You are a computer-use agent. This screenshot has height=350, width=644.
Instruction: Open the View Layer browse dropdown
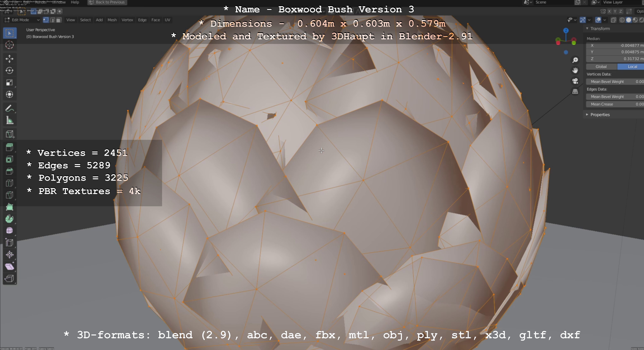pos(596,3)
